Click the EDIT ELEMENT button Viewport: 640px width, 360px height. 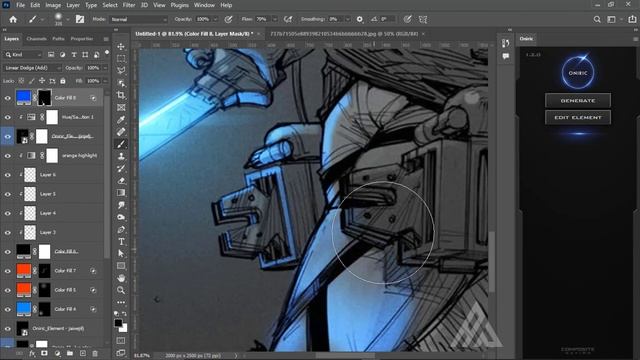[578, 118]
